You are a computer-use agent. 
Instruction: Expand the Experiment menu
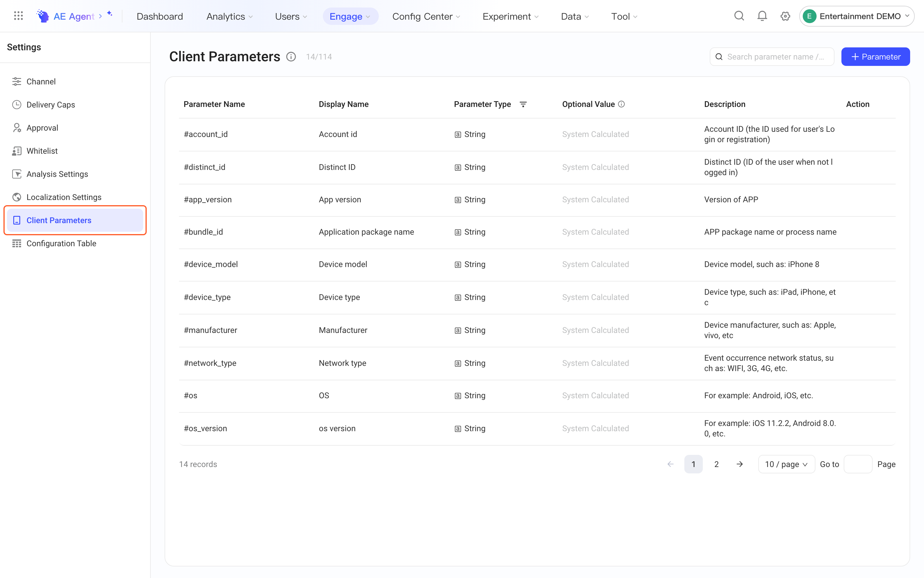pos(511,16)
